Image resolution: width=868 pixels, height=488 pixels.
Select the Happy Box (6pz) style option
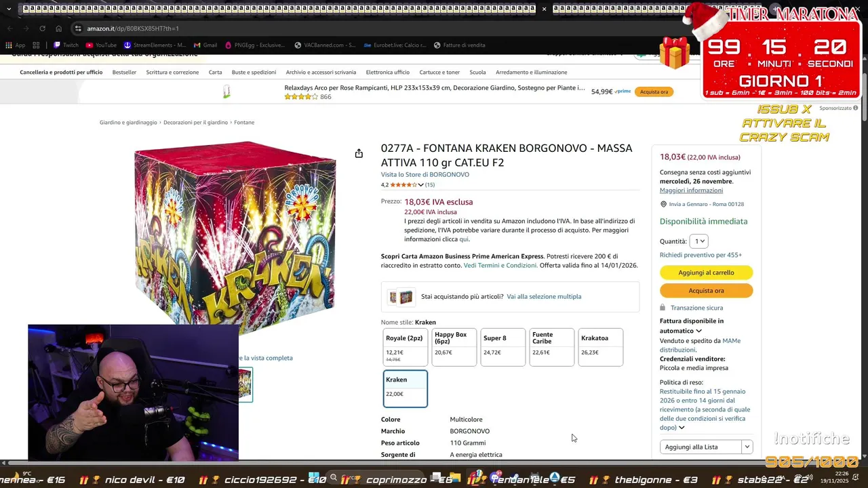[x=454, y=347]
